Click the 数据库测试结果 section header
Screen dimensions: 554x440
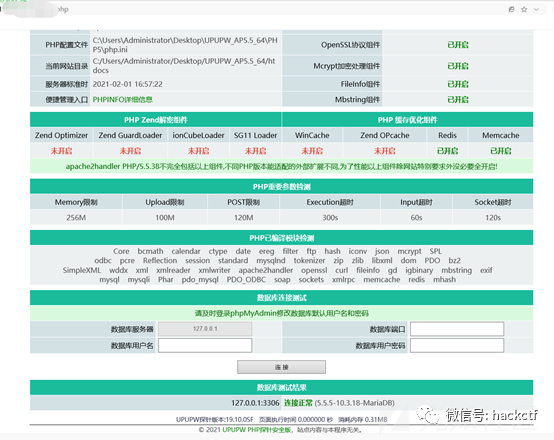point(282,387)
